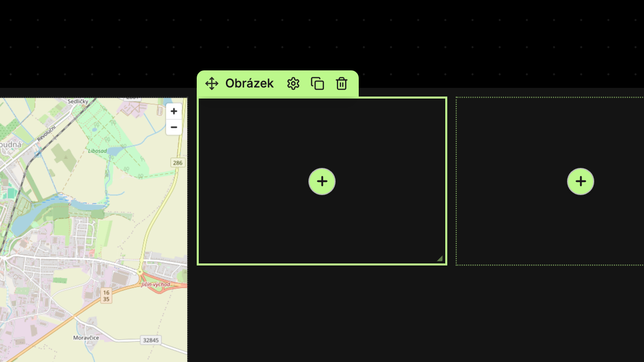Select the Obrázek label in the block toolbar
644x362 pixels.
coord(250,83)
